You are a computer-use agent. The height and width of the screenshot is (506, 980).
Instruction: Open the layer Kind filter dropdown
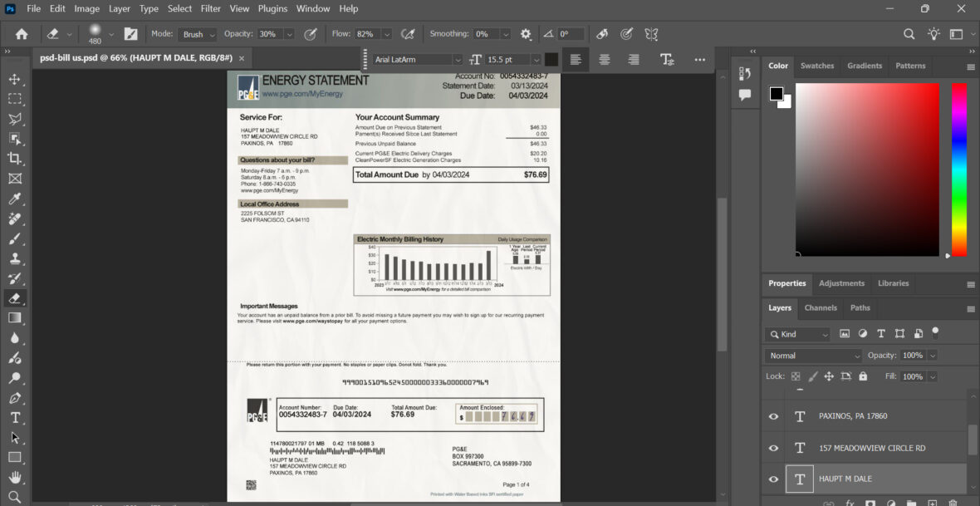click(x=797, y=334)
